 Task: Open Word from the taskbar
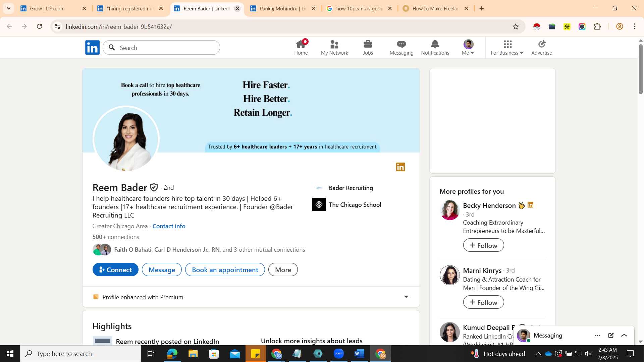(x=360, y=354)
